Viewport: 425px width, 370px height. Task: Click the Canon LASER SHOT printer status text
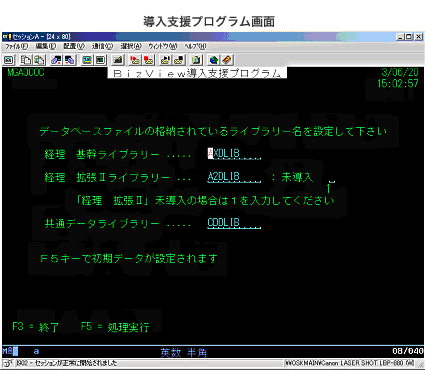point(349,363)
